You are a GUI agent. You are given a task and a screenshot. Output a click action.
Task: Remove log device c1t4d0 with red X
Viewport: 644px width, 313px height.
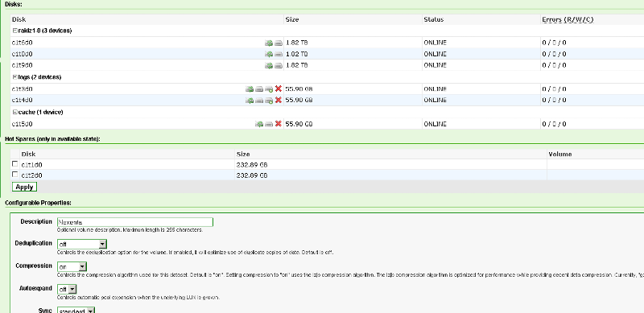pos(279,100)
